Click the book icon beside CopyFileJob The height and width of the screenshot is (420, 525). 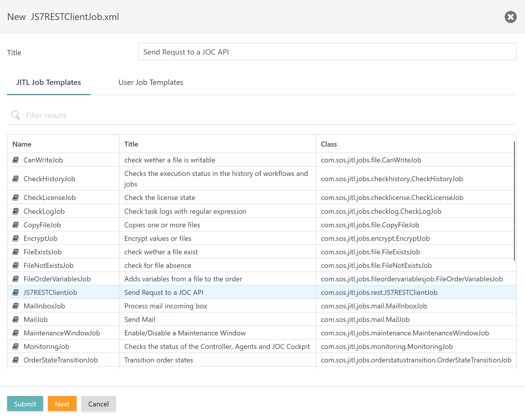(x=16, y=225)
